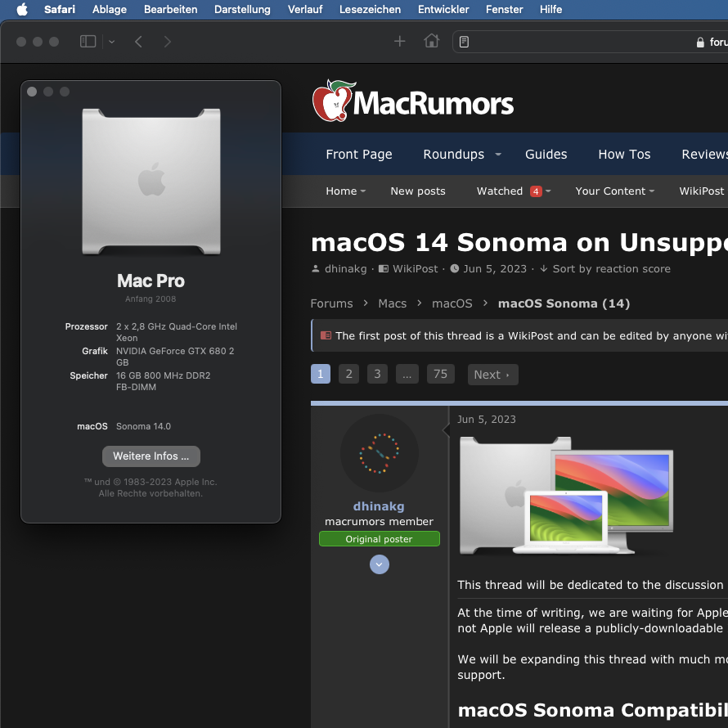Click the Safari home icon
Viewport: 728px width, 728px height.
(x=431, y=41)
